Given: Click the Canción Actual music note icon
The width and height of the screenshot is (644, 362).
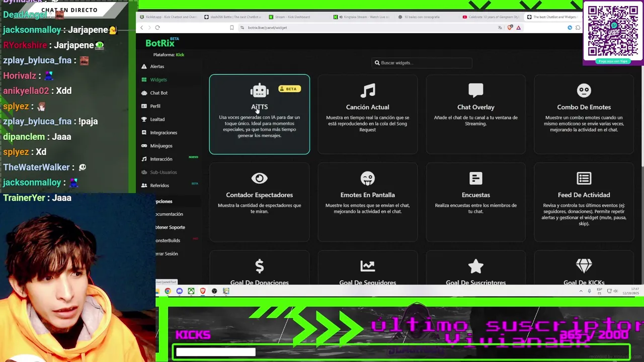Looking at the screenshot, I should coord(368,90).
